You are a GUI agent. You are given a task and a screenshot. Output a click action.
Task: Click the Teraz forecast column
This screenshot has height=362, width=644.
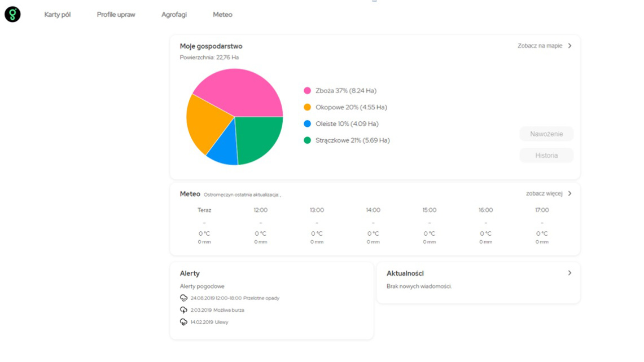tap(204, 224)
